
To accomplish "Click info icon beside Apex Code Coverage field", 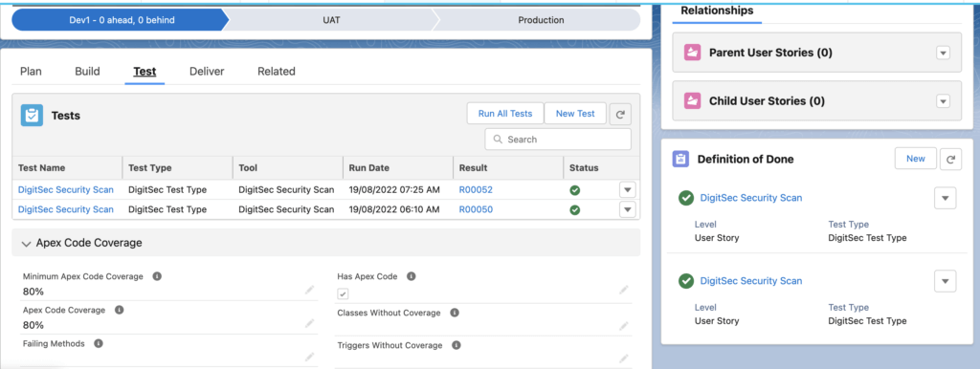I will pyautogui.click(x=119, y=310).
